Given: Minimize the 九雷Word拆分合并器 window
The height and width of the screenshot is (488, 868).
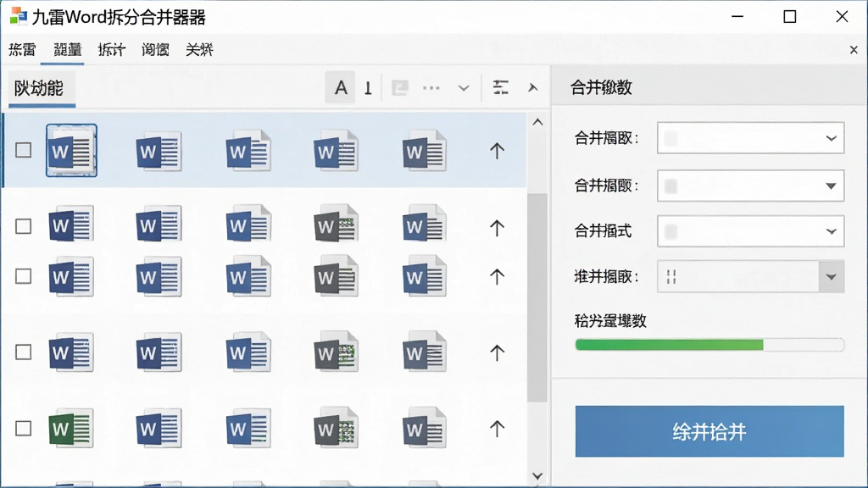Looking at the screenshot, I should pos(737,17).
